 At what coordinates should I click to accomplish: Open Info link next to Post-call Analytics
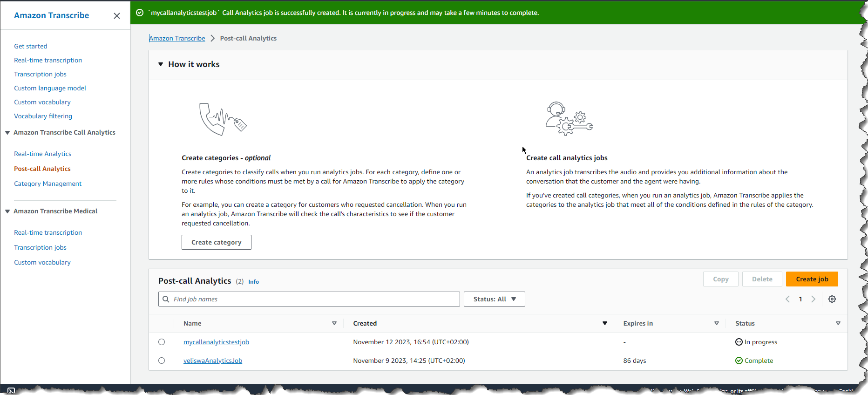coord(253,282)
